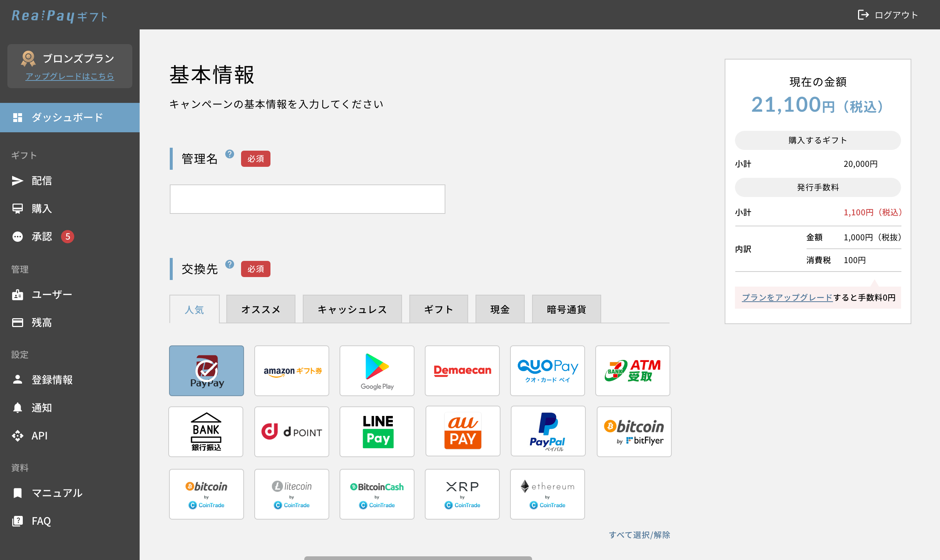Screen dimensions: 940x560
Task: Open the Dashboard grid icon
Action: click(18, 117)
